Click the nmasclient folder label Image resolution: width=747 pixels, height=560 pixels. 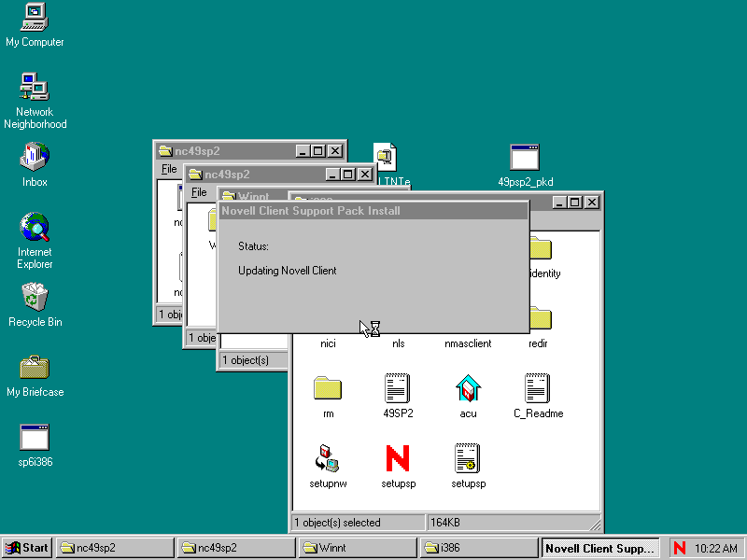pos(468,343)
